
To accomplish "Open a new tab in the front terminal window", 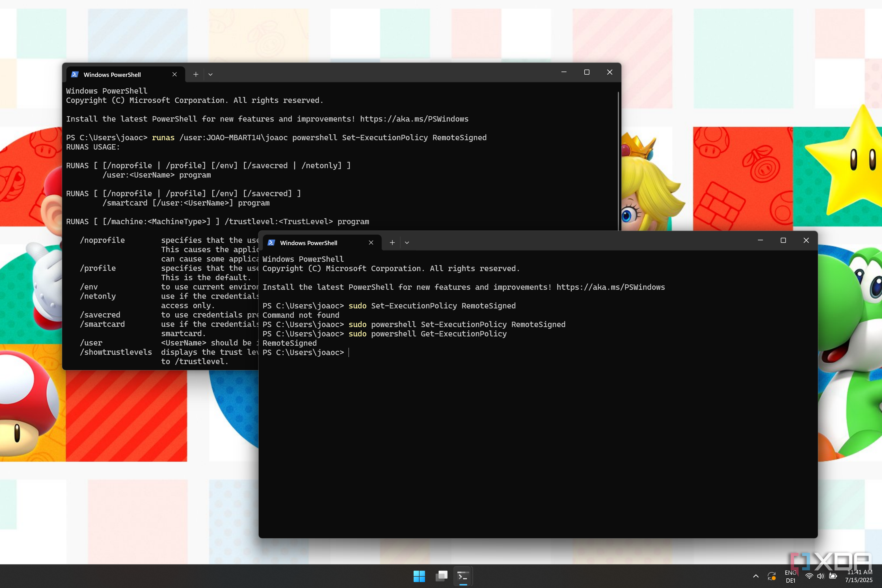I will 392,243.
